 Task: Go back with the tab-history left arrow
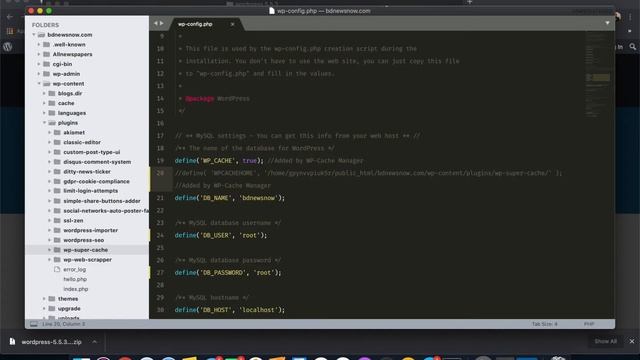click(x=156, y=24)
